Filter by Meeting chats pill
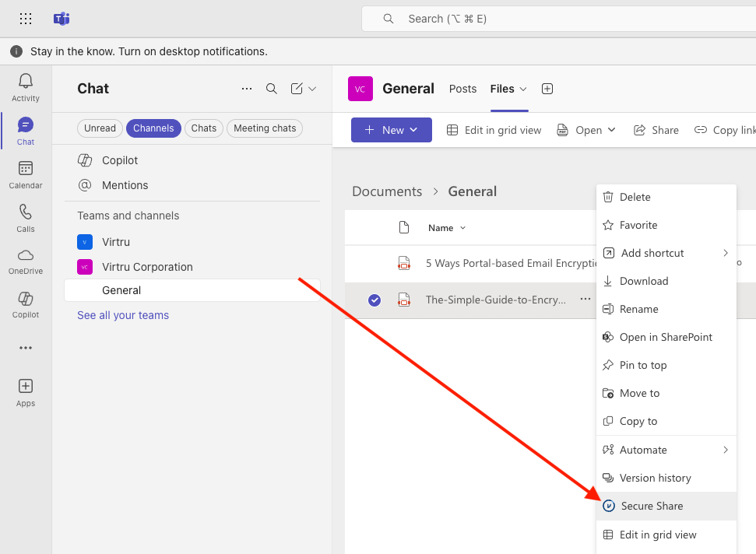Viewport: 756px width, 554px height. click(265, 128)
